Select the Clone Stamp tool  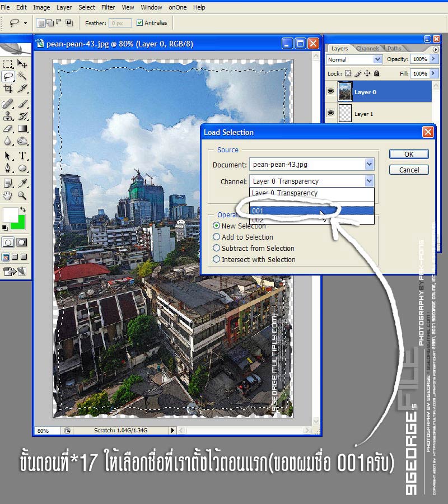[8, 116]
